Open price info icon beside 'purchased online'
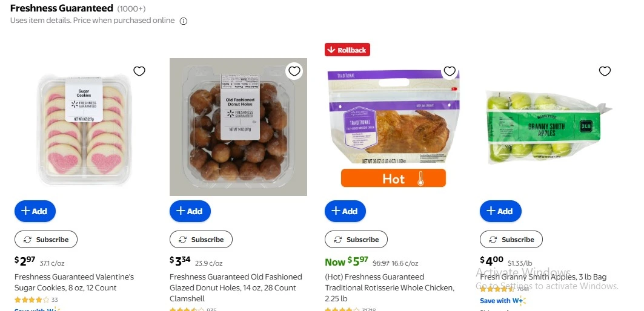 (x=184, y=21)
